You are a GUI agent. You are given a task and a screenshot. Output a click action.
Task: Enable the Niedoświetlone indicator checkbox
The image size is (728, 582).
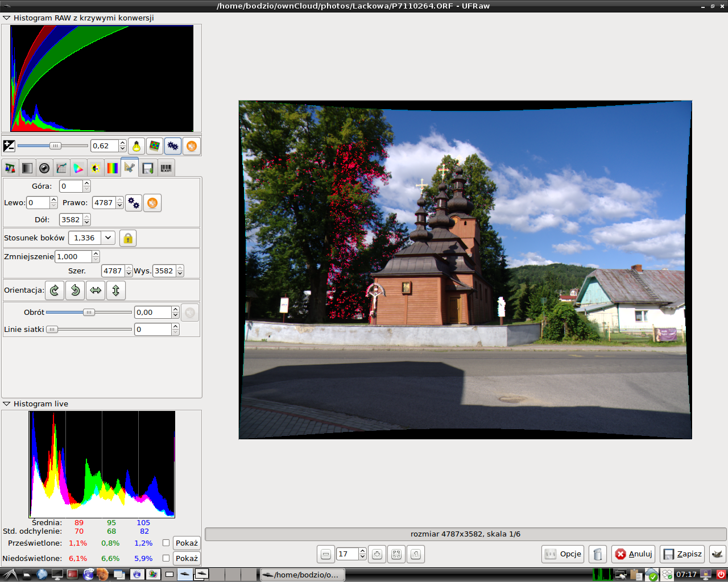(x=166, y=558)
